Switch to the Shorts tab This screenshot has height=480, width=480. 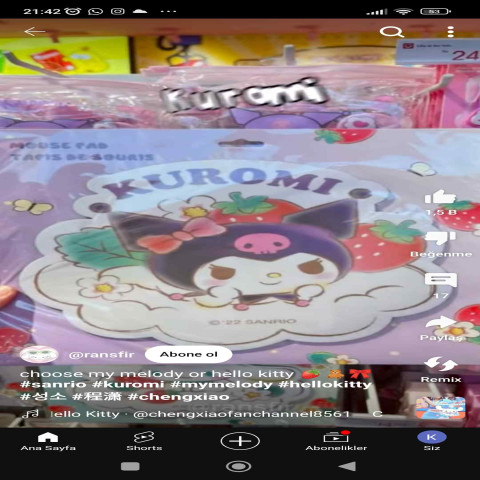(144, 442)
